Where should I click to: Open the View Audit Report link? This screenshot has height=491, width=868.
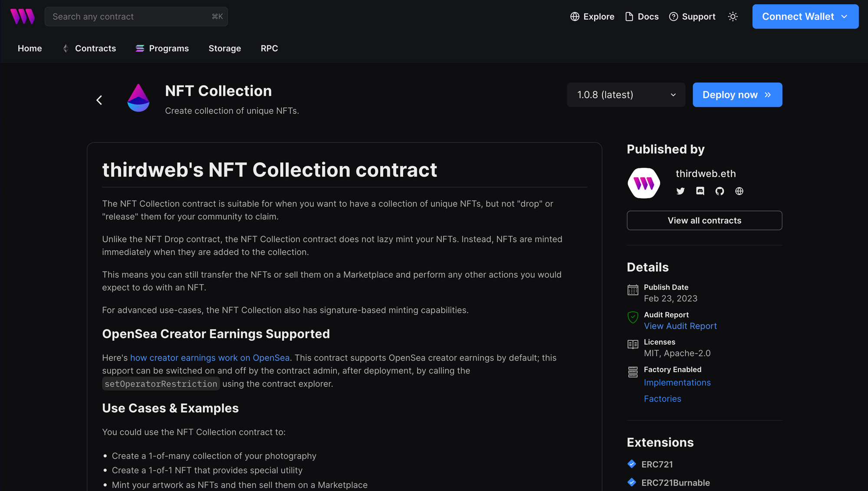(680, 326)
